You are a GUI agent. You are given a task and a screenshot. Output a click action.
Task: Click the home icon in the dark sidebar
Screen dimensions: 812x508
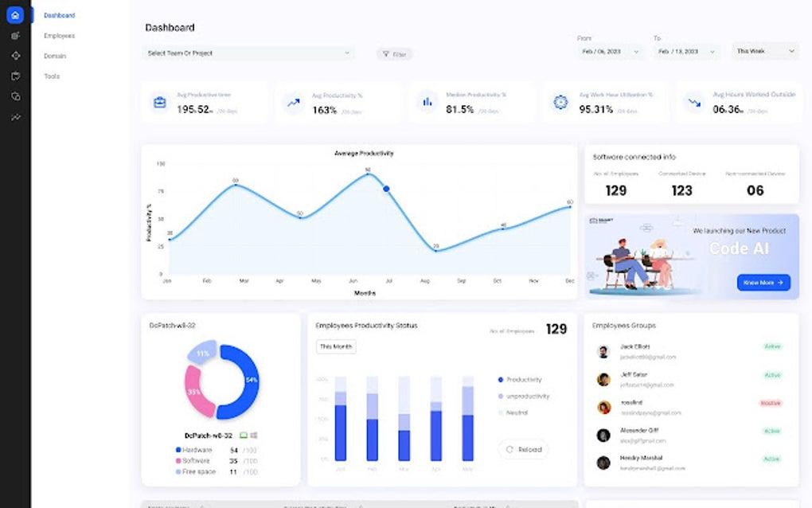click(15, 15)
